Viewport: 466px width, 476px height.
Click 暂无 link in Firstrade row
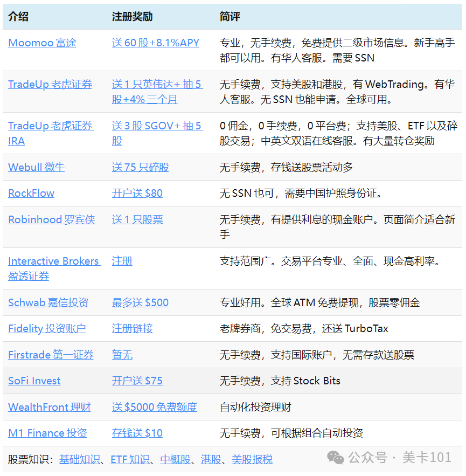pos(122,355)
